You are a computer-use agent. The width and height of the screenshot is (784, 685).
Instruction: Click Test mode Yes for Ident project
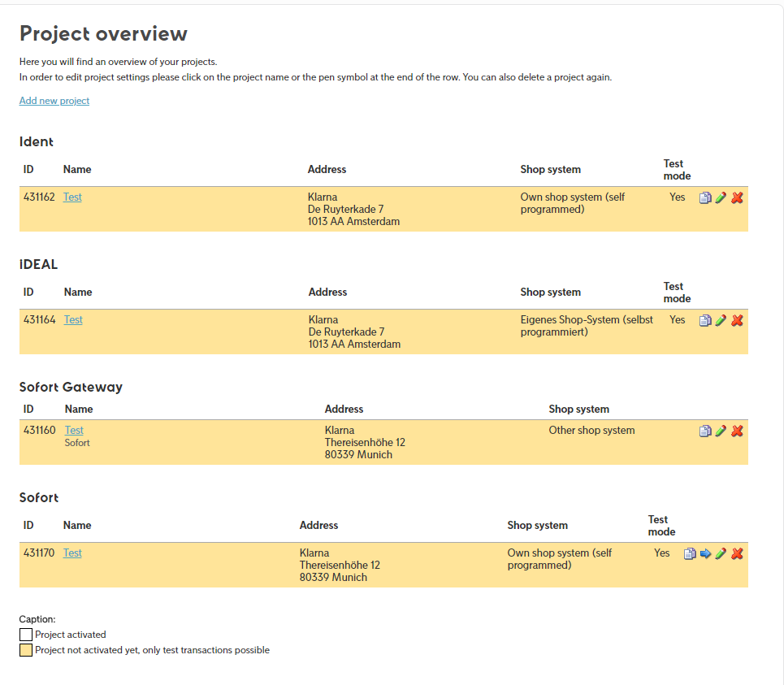pyautogui.click(x=678, y=197)
